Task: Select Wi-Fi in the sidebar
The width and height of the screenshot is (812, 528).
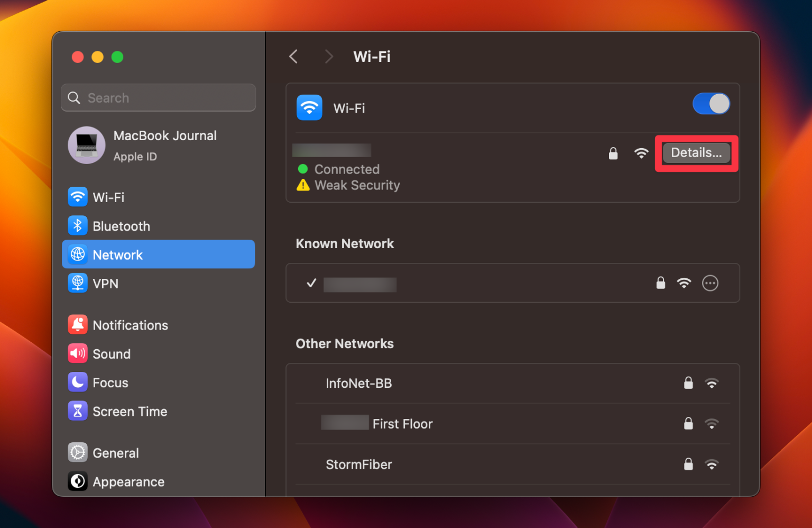Action: coord(108,197)
